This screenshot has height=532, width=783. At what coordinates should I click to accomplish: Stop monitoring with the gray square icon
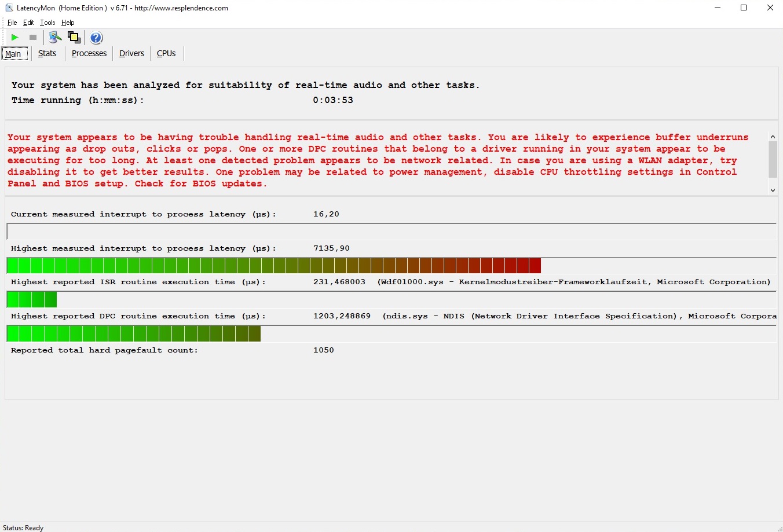33,38
